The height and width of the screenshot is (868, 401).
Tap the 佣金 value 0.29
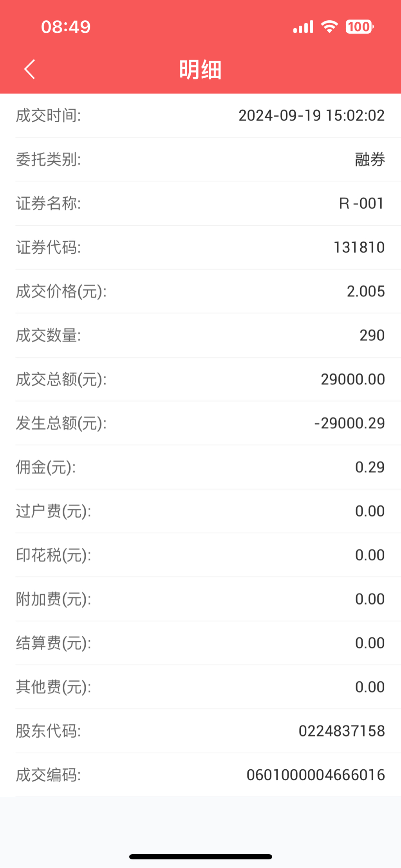(370, 467)
